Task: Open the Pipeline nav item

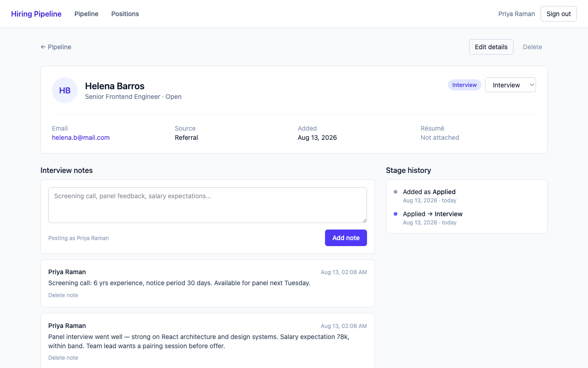Action: pos(86,14)
